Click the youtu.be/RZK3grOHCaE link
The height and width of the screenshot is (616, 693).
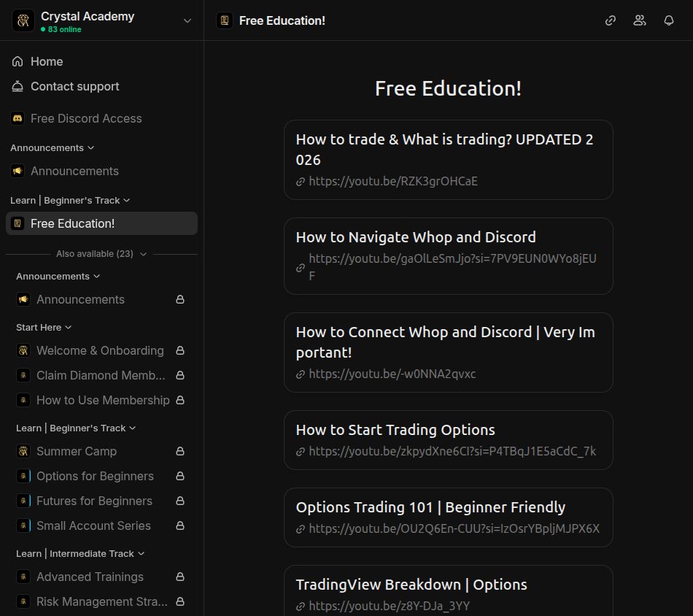pos(393,181)
